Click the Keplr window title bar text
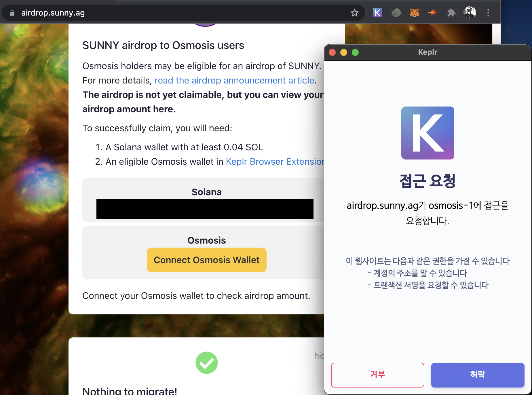Image resolution: width=532 pixels, height=395 pixels. [x=428, y=52]
